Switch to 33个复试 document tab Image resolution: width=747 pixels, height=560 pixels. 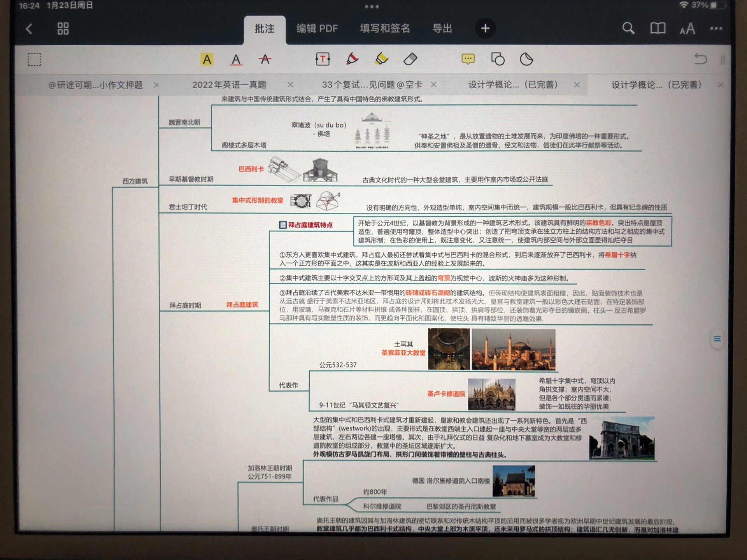pyautogui.click(x=372, y=85)
